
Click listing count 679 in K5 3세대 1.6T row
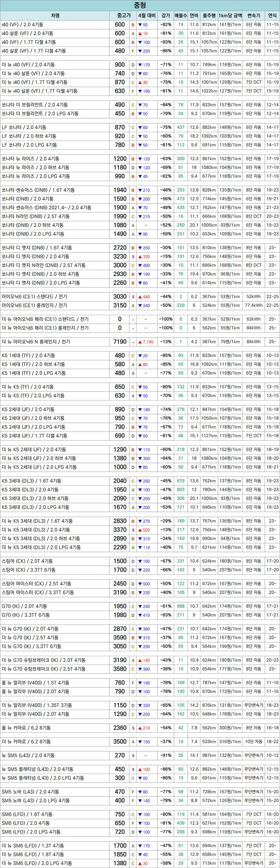[181, 481]
